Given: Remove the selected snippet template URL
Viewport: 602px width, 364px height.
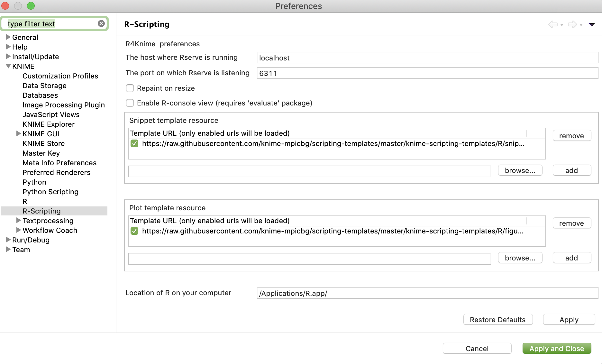Looking at the screenshot, I should pyautogui.click(x=572, y=136).
